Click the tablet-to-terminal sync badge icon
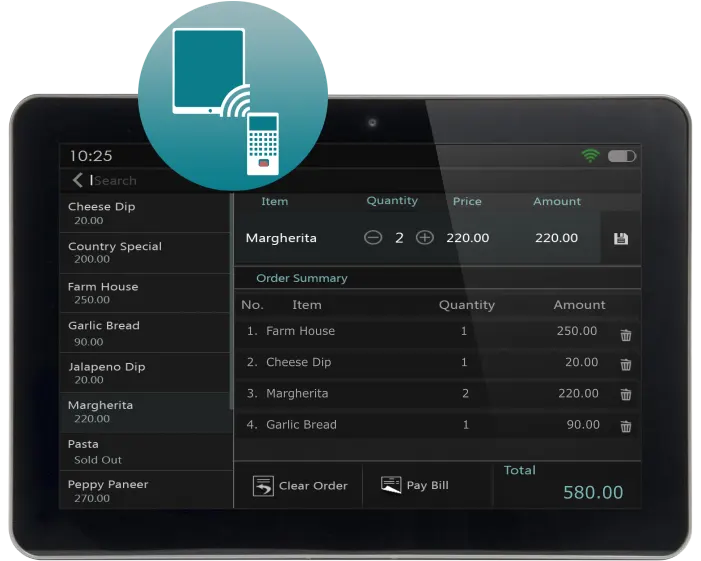Image resolution: width=701 pixels, height=561 pixels. pos(233,96)
